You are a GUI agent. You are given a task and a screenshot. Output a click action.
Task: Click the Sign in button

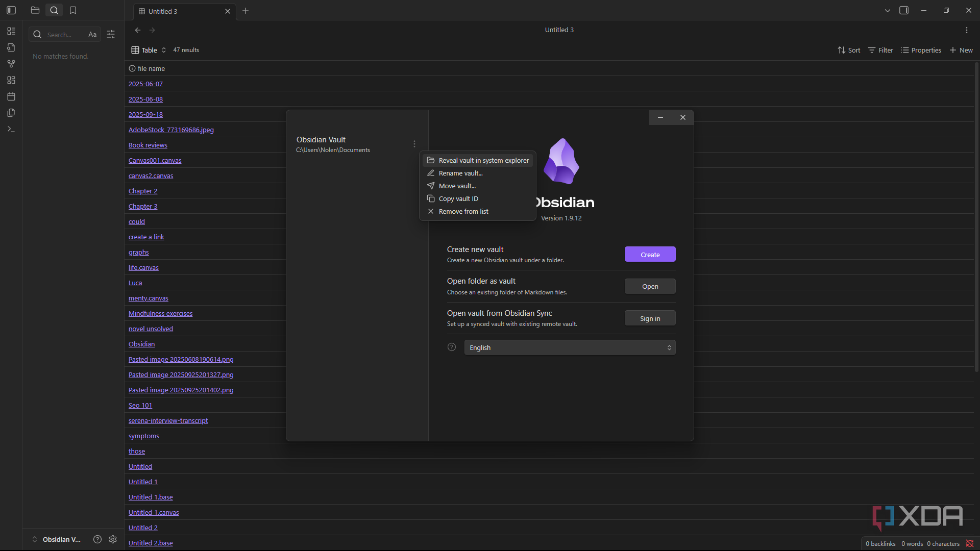tap(650, 318)
